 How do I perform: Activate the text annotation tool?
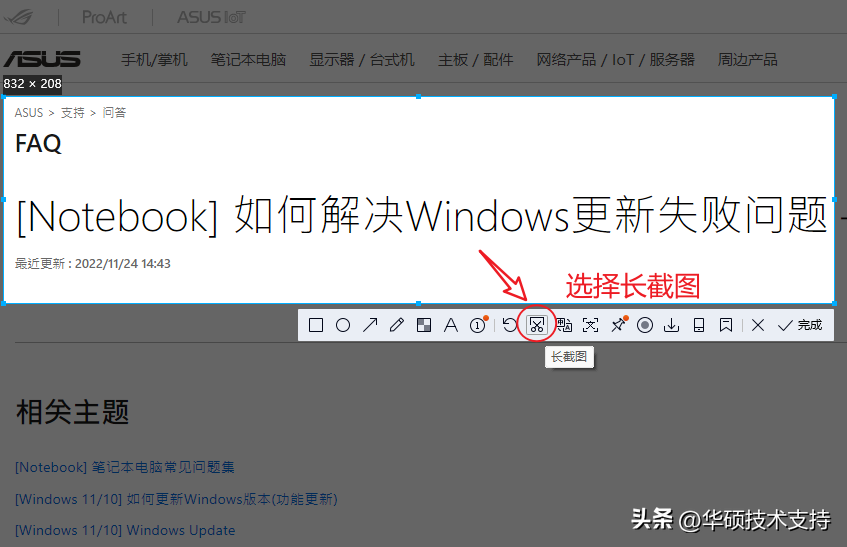(x=451, y=325)
